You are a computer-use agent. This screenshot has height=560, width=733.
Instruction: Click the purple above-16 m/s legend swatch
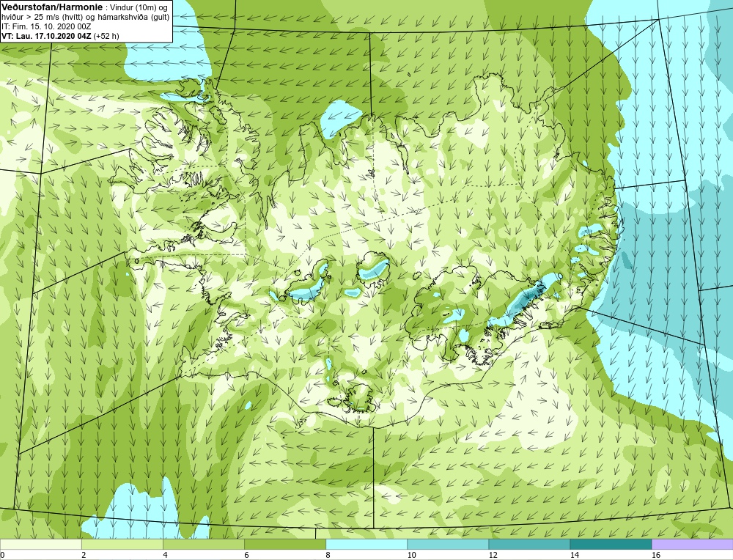point(693,544)
